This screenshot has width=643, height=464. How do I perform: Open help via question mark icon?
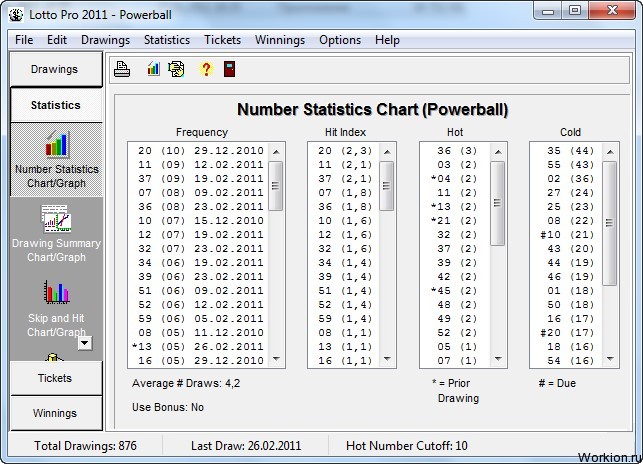pyautogui.click(x=206, y=69)
